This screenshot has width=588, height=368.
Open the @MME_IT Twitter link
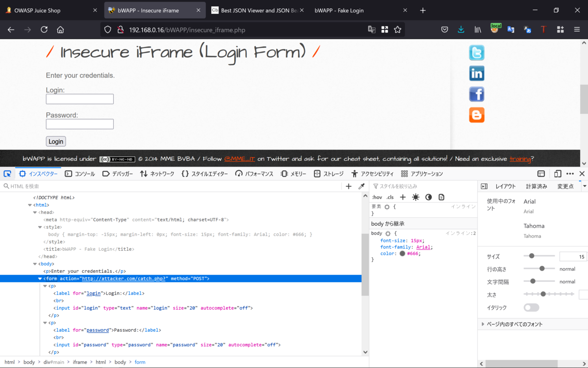(240, 159)
